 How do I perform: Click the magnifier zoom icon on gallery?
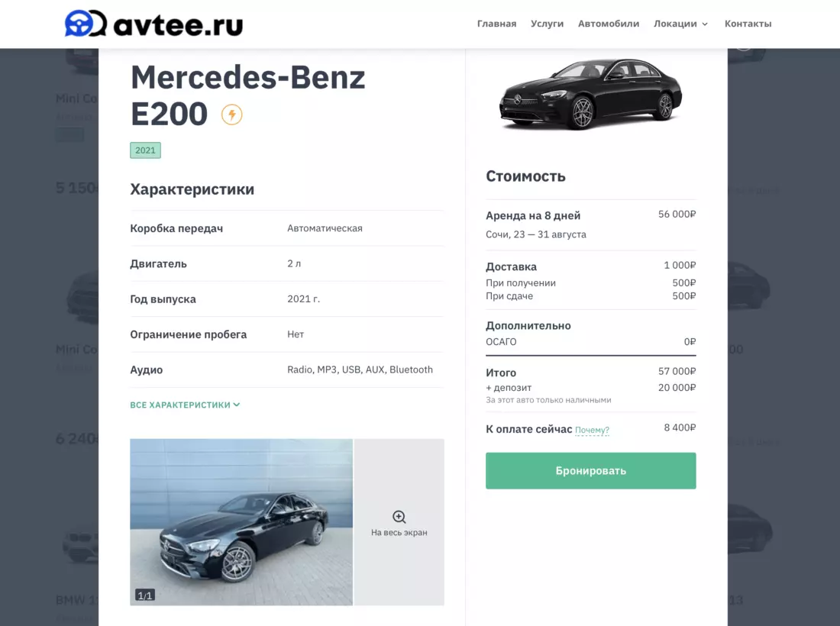point(399,517)
